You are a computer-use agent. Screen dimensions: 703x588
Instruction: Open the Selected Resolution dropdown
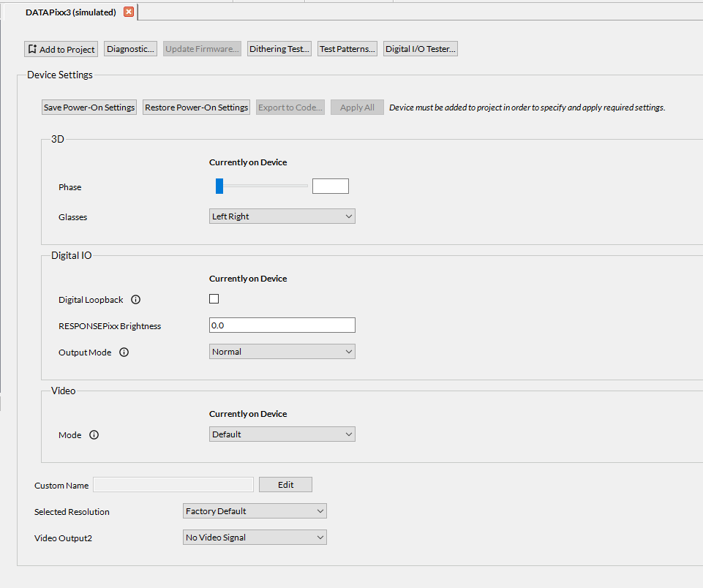pyautogui.click(x=254, y=511)
